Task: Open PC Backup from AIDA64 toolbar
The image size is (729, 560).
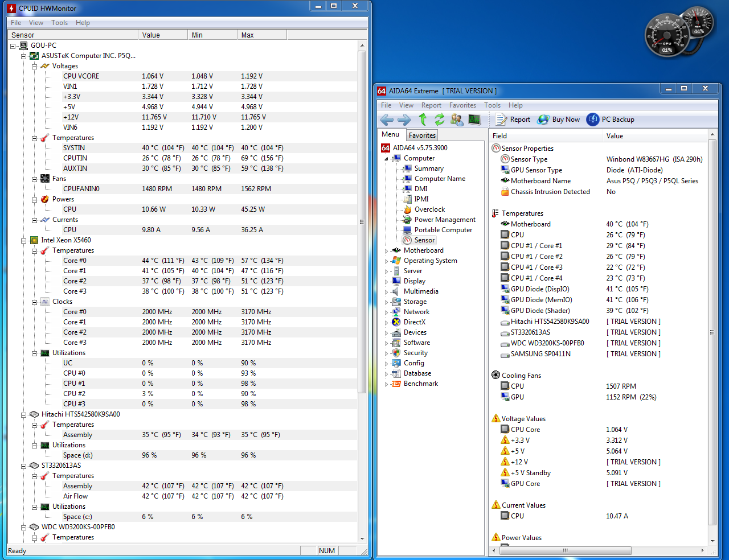Action: pos(610,120)
